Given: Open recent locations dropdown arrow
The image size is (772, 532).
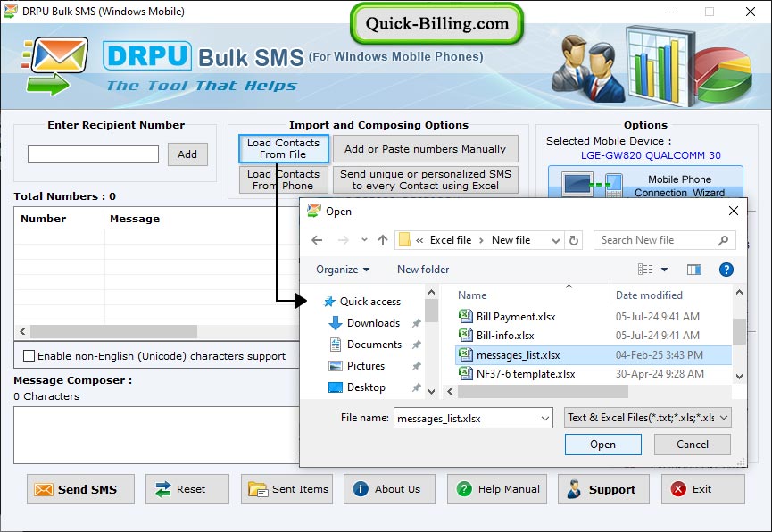Looking at the screenshot, I should [364, 240].
